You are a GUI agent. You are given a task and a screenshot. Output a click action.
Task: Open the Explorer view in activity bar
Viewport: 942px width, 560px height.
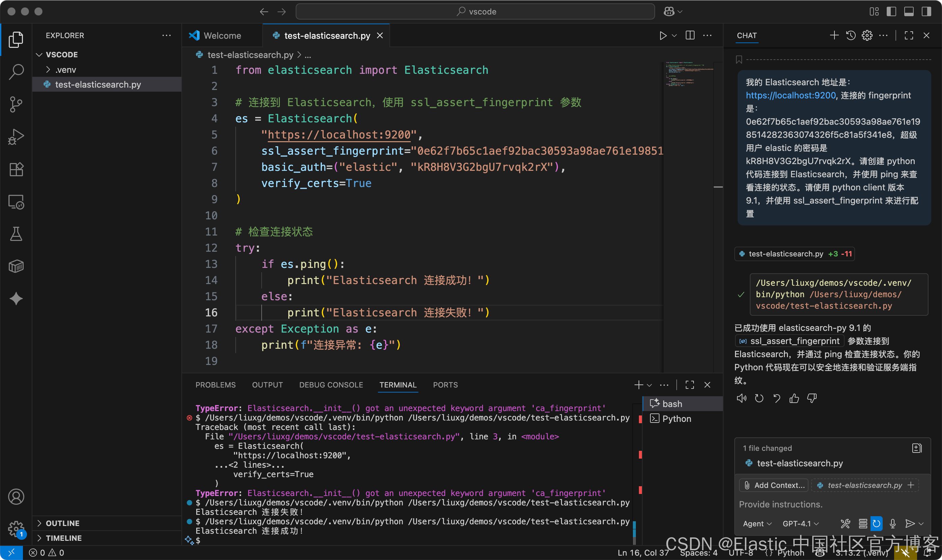(16, 40)
